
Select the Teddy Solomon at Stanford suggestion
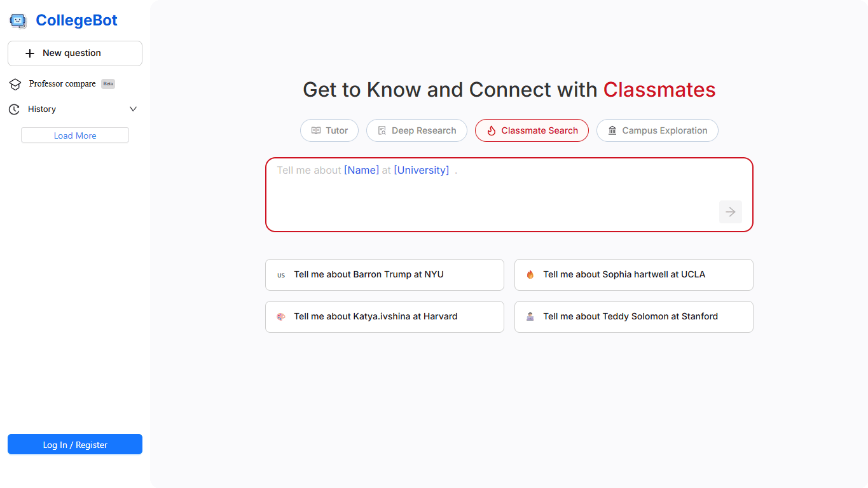pyautogui.click(x=633, y=317)
